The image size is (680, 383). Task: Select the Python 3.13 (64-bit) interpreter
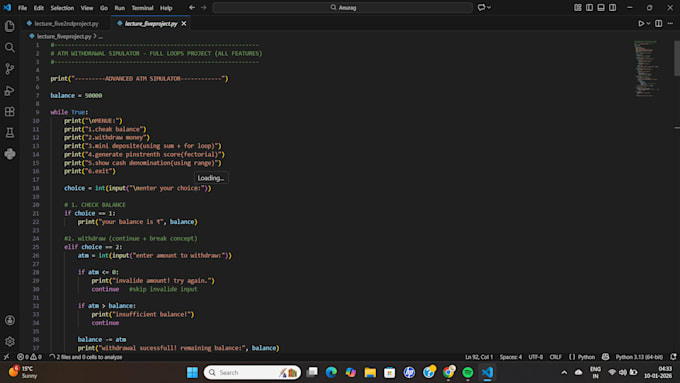(639, 357)
